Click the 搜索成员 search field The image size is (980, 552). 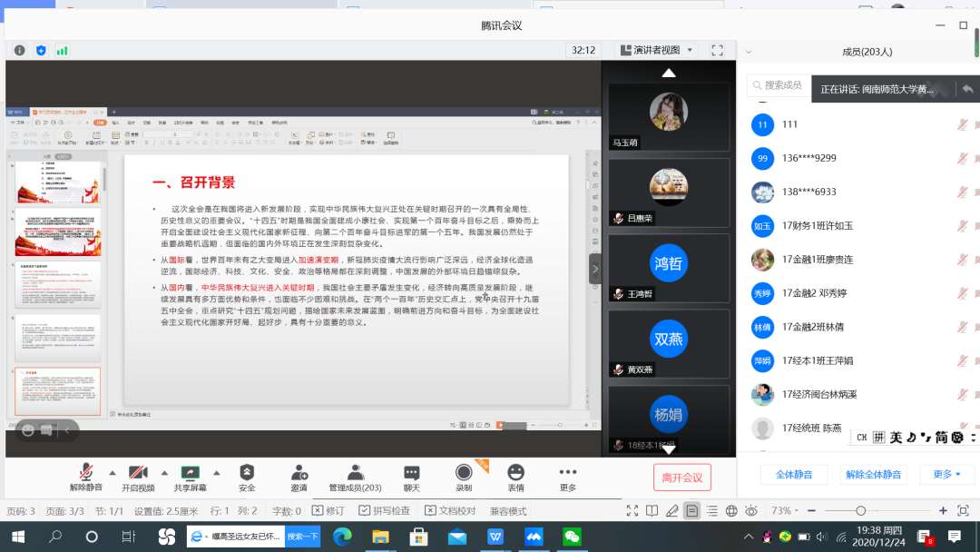(x=782, y=85)
